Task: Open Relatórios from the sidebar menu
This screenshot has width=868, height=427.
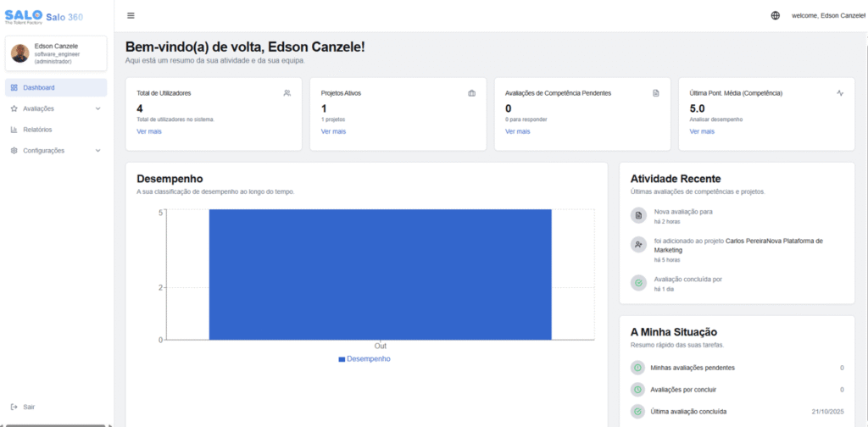Action: [37, 130]
